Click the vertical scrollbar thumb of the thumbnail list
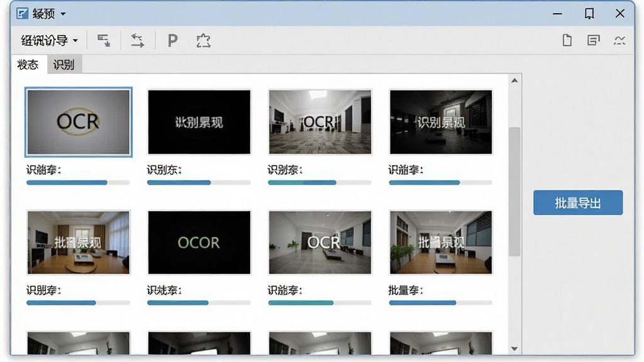Viewport: 644px width, 362px height. coord(514,192)
